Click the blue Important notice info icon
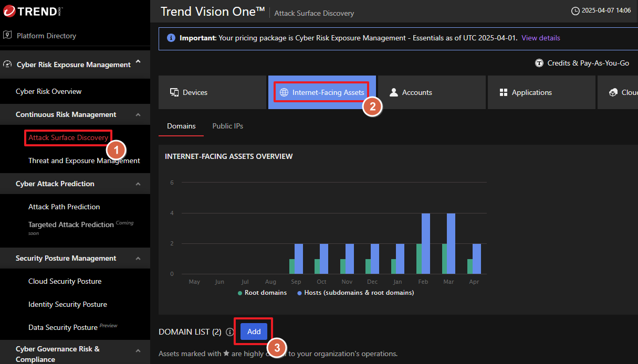The height and width of the screenshot is (364, 638). click(x=171, y=38)
